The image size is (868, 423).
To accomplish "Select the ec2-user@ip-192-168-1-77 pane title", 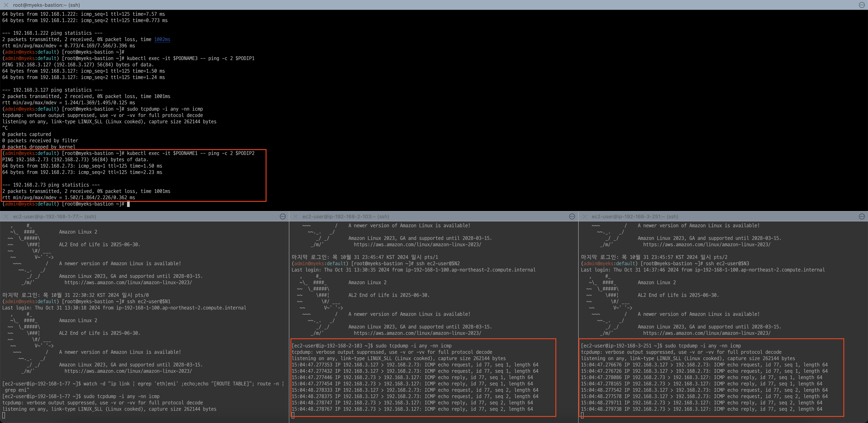I will pyautogui.click(x=54, y=216).
